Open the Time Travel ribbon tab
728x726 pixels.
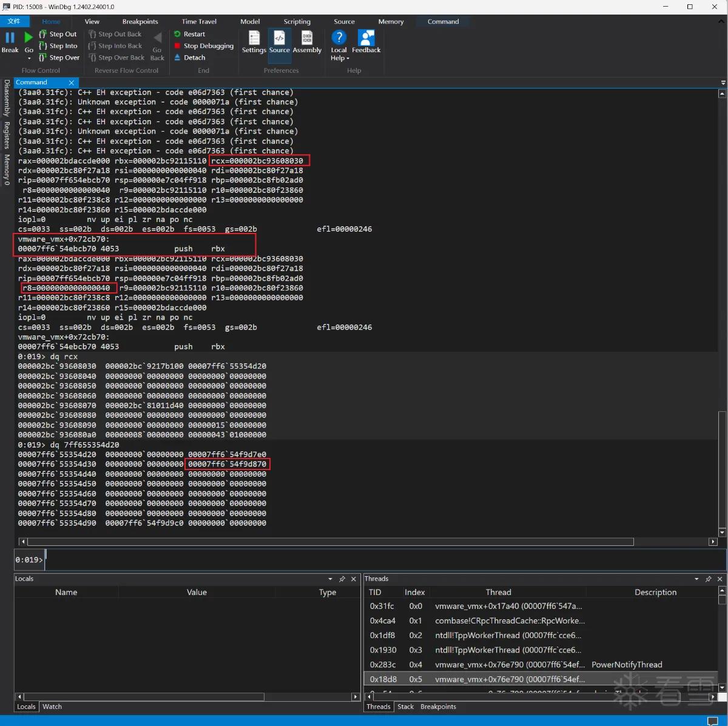[199, 21]
